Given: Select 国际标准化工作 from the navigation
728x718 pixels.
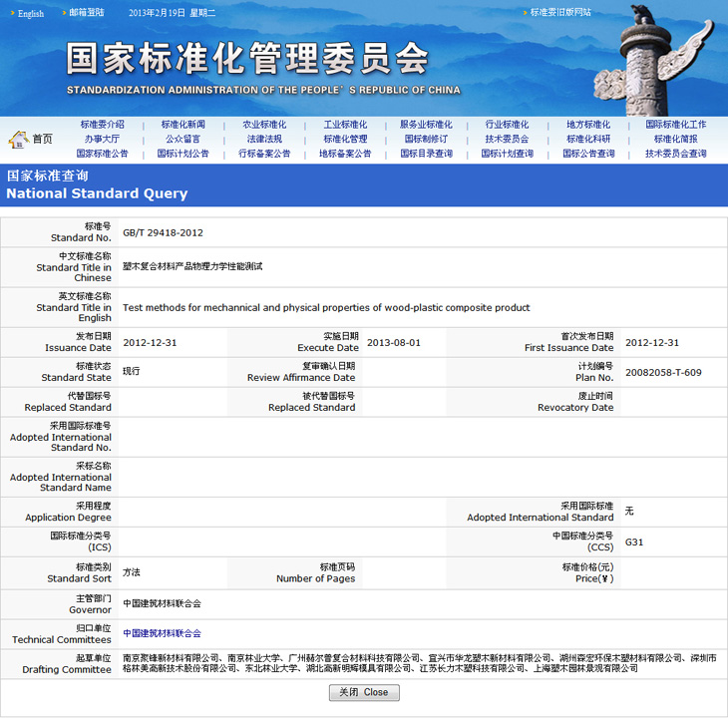Looking at the screenshot, I should (x=675, y=125).
